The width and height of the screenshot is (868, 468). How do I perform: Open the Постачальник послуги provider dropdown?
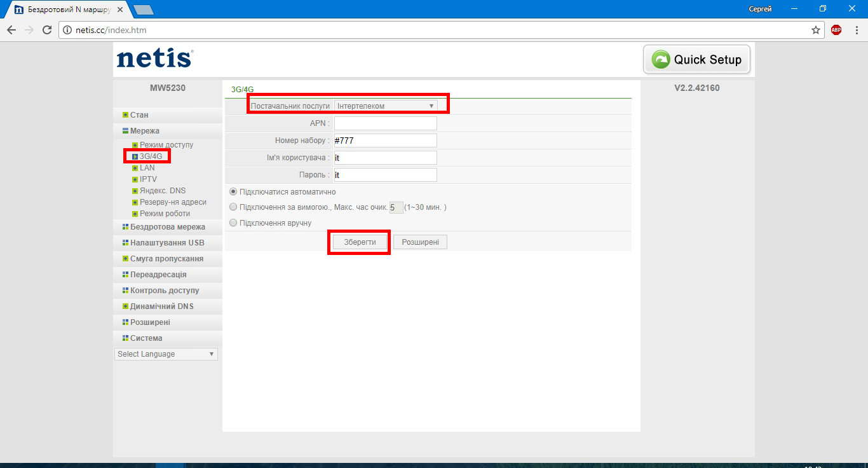pos(386,106)
